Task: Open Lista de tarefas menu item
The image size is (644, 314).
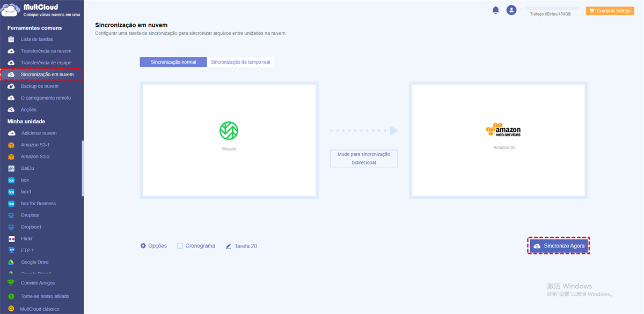Action: tap(36, 39)
